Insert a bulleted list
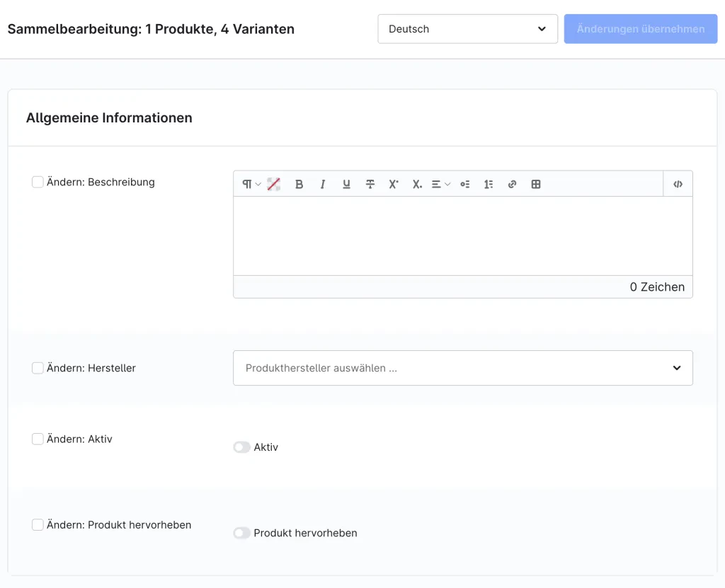 (x=464, y=184)
